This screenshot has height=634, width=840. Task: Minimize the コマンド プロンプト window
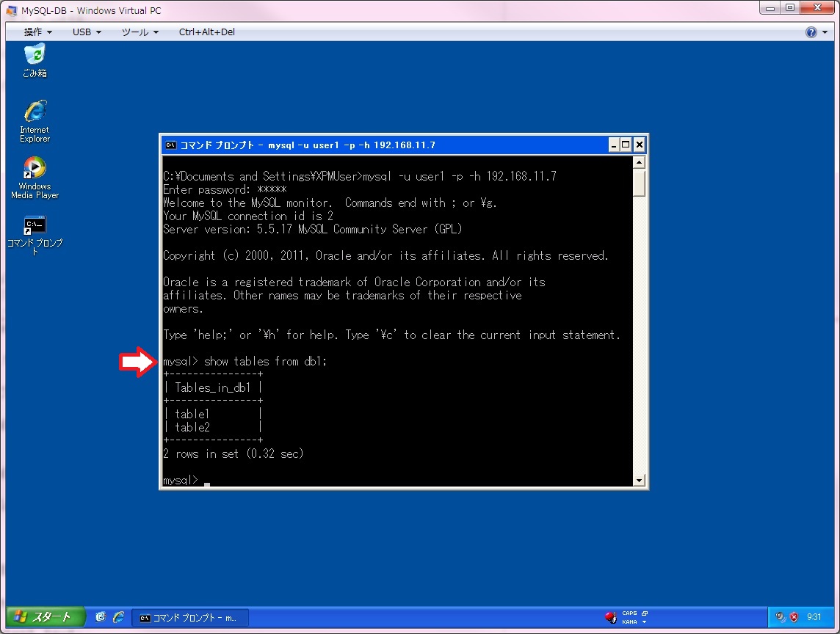pos(614,145)
